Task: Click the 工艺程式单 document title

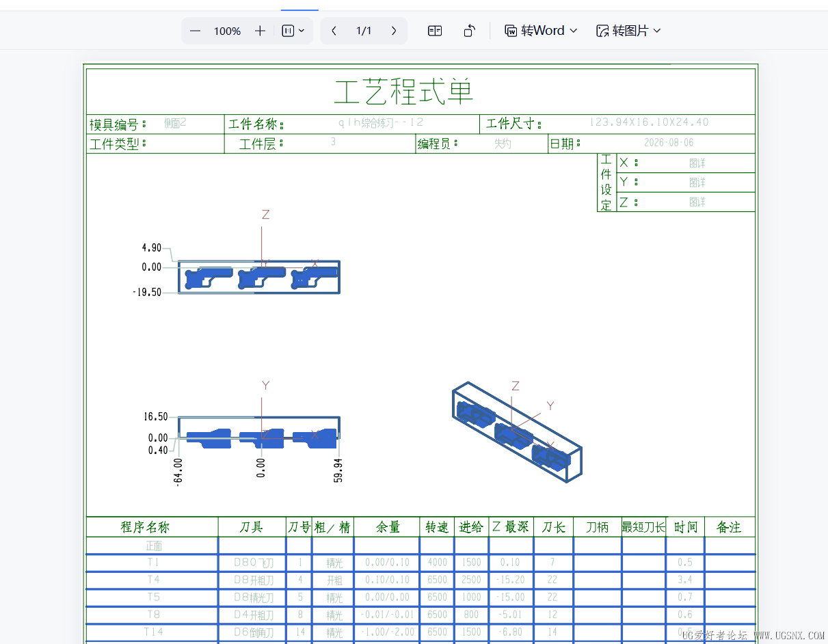Action: pos(404,91)
